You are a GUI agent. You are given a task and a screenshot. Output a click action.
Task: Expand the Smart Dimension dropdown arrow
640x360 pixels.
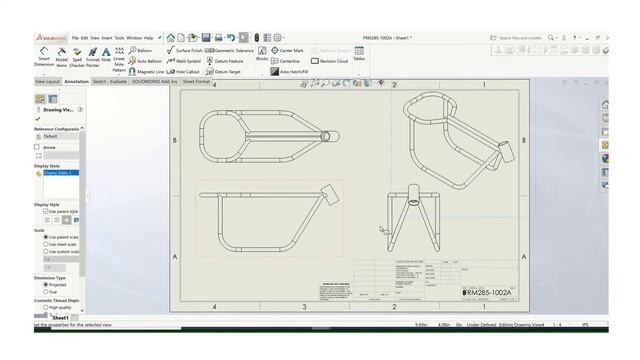click(x=44, y=74)
